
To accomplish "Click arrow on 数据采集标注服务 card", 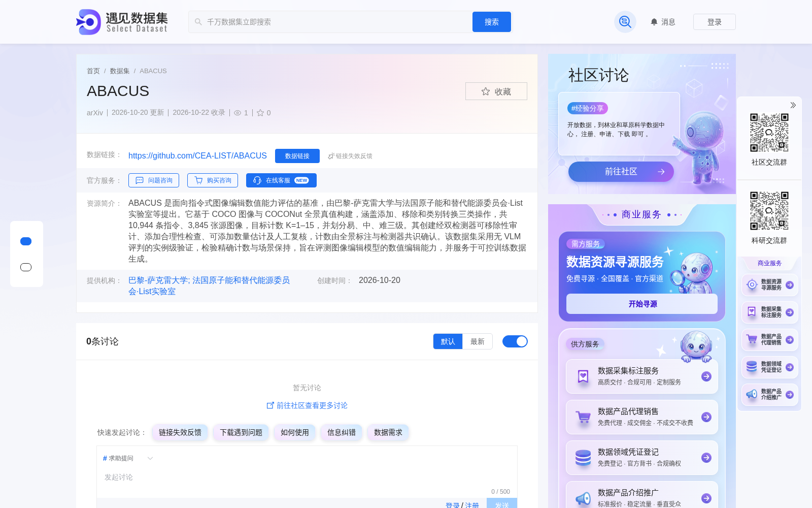I will [706, 376].
